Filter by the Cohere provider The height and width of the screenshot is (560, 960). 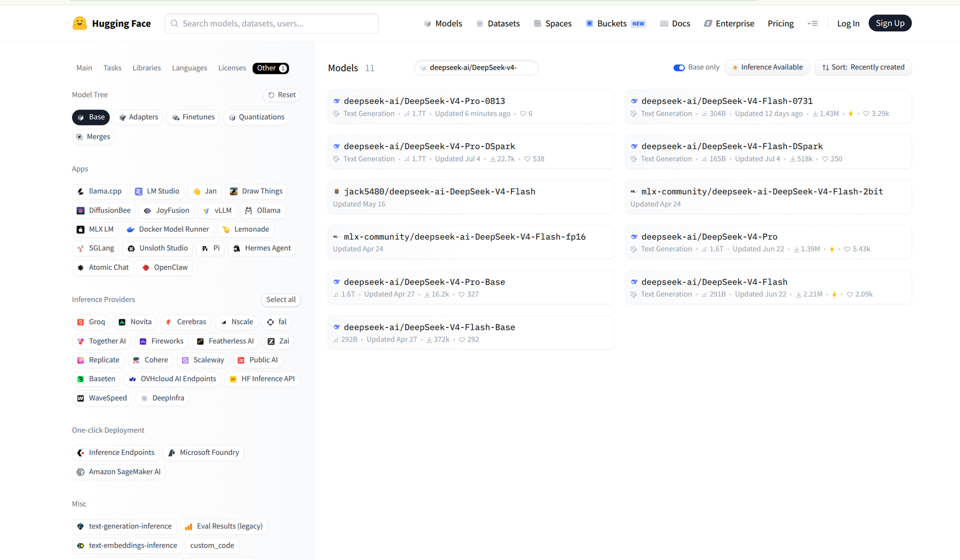(150, 360)
